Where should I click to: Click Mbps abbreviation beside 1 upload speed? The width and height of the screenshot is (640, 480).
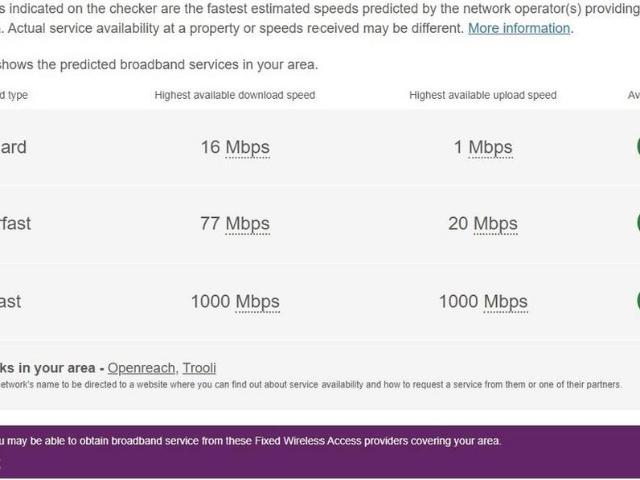point(490,148)
